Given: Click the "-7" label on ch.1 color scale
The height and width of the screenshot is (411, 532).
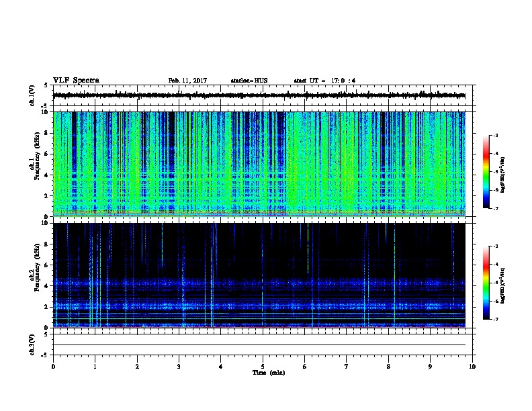Looking at the screenshot, I should [495, 208].
